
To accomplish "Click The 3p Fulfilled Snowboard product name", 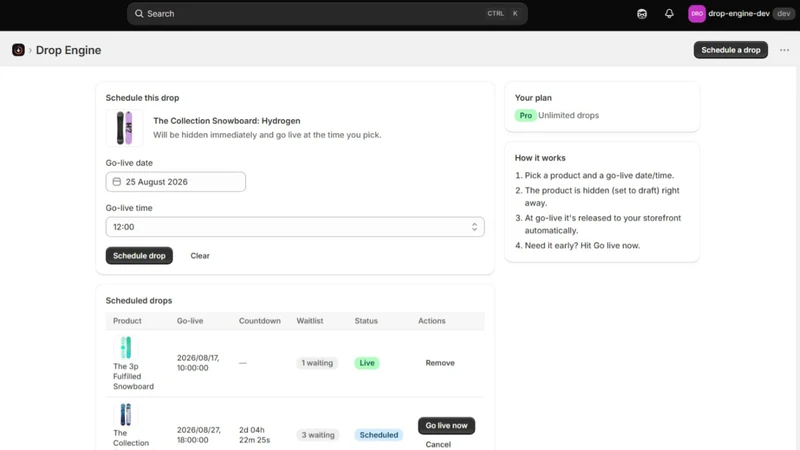I will pos(133,376).
